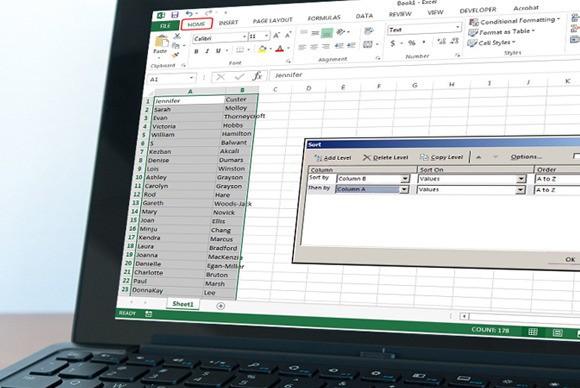Open the Text number format dropdown
This screenshot has width=580, height=388.
coord(458,27)
